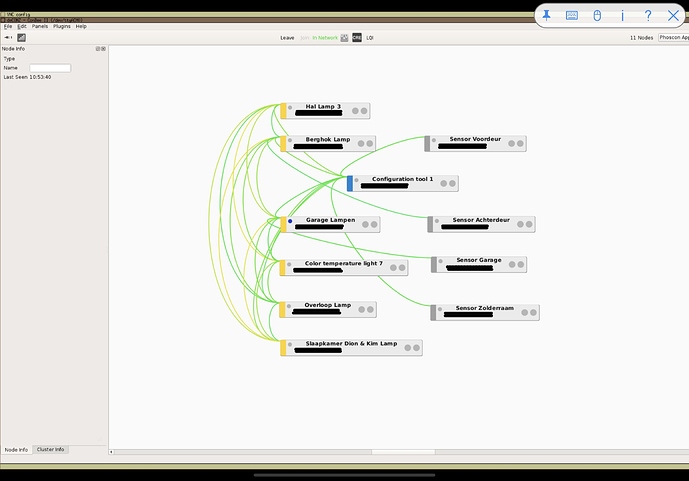Image resolution: width=689 pixels, height=481 pixels.
Task: Click the left socket circle on Configuration tool 1
Action: pyautogui.click(x=443, y=184)
